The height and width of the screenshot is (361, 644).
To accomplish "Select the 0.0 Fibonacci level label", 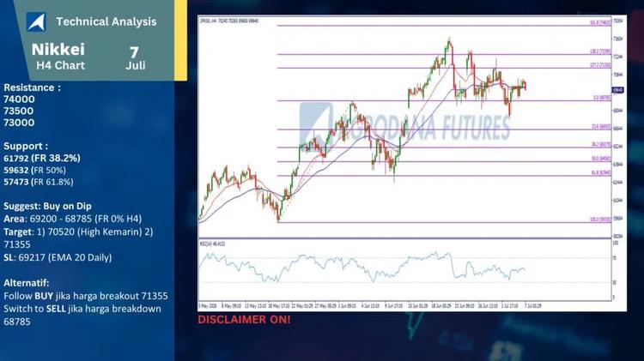I will coord(602,98).
